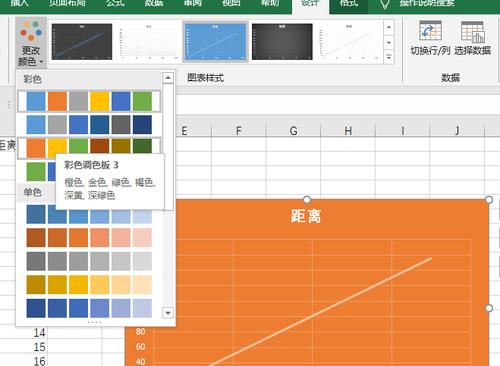Screen dimensions: 500x366
Task: Select column I header
Action: pyautogui.click(x=403, y=130)
